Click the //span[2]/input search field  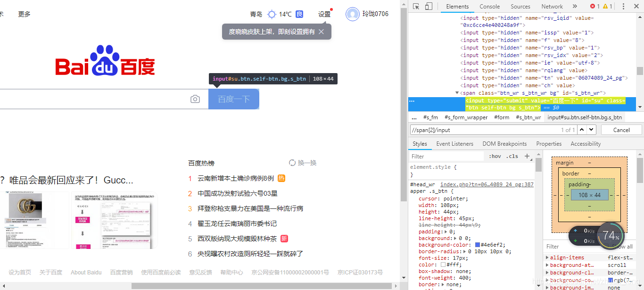(493, 130)
